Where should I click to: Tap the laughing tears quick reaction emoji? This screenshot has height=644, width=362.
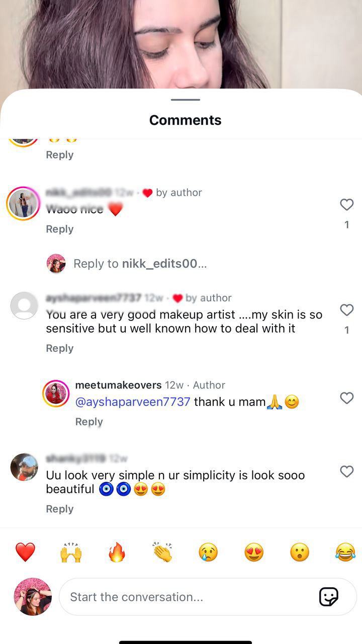click(x=345, y=552)
